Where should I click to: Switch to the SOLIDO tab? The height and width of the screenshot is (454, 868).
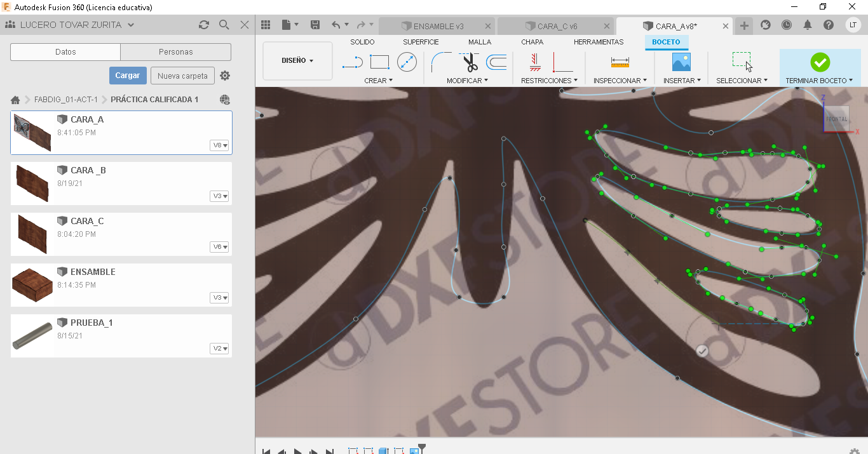[362, 42]
